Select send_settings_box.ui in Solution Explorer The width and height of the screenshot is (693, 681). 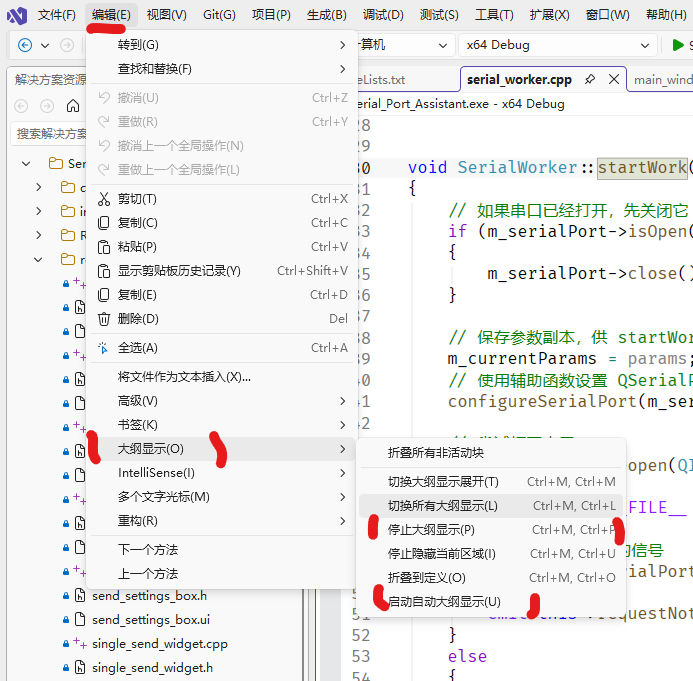point(151,620)
